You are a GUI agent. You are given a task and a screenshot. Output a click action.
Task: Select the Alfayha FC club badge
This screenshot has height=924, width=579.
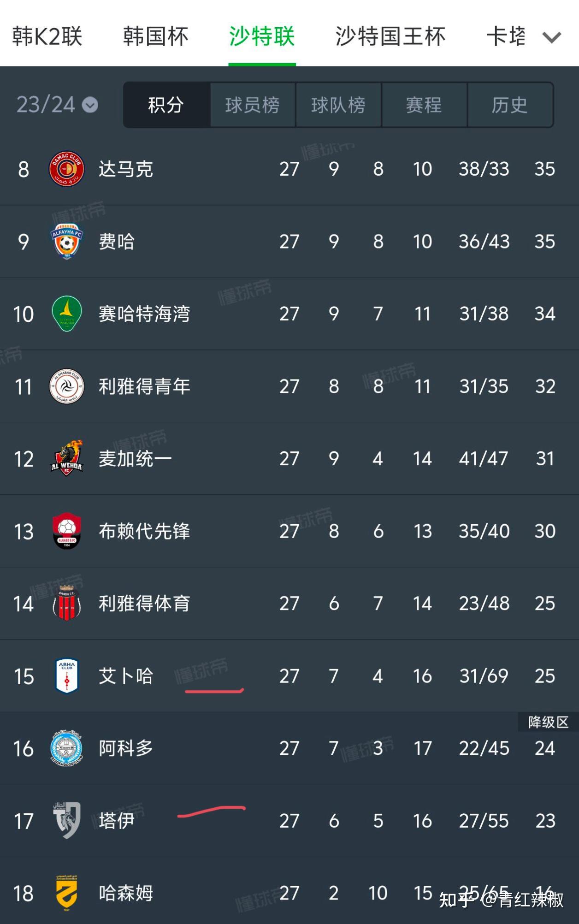pyautogui.click(x=67, y=241)
